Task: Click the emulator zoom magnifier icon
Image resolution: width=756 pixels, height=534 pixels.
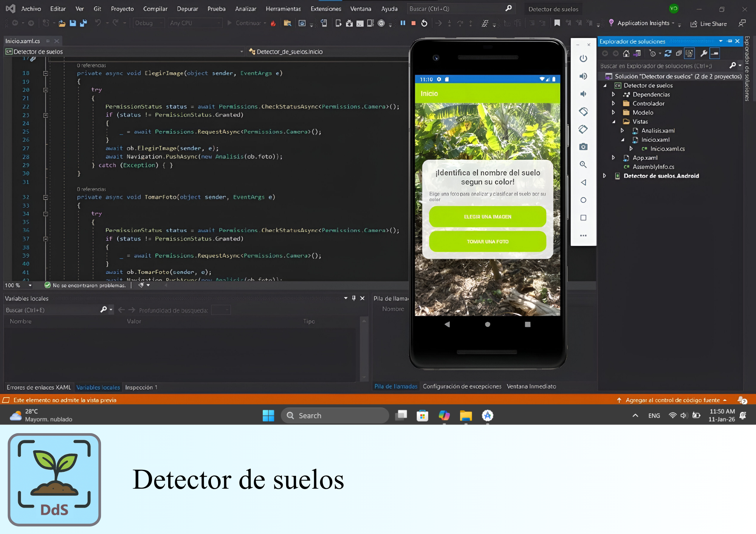Action: tap(583, 164)
